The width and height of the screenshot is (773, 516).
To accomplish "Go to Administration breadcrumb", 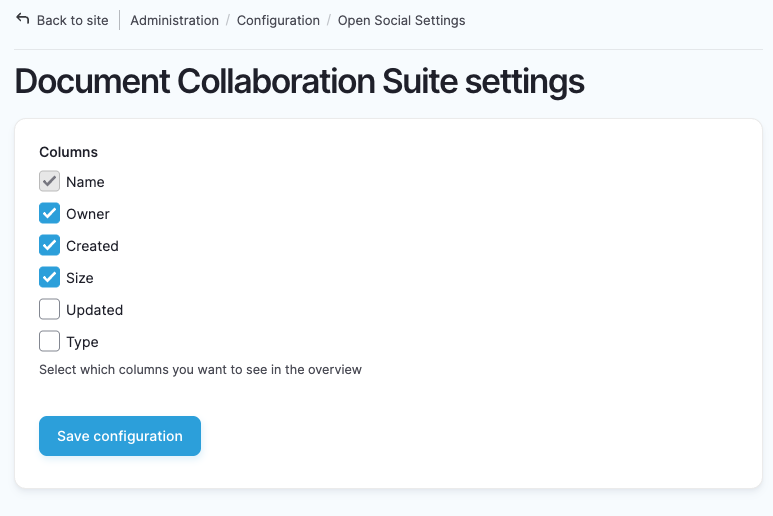I will coord(175,20).
